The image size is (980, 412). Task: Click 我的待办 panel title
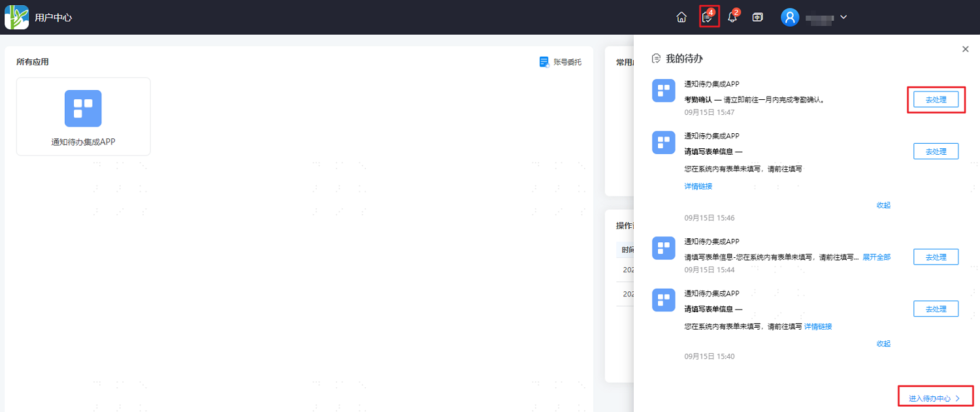click(x=684, y=59)
